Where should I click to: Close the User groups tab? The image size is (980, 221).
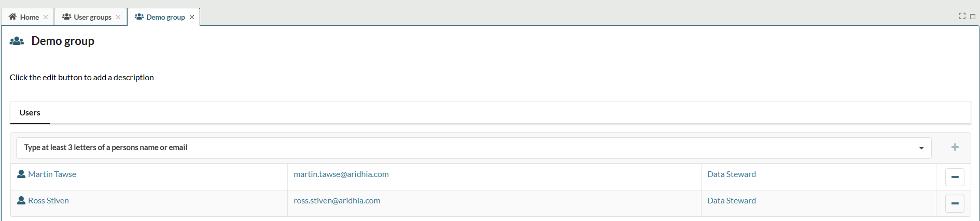(x=118, y=17)
